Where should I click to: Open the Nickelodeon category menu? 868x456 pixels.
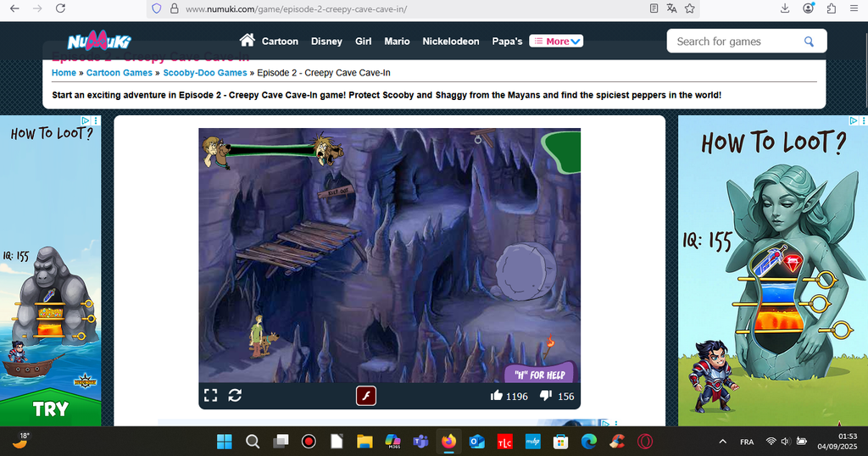click(x=451, y=42)
